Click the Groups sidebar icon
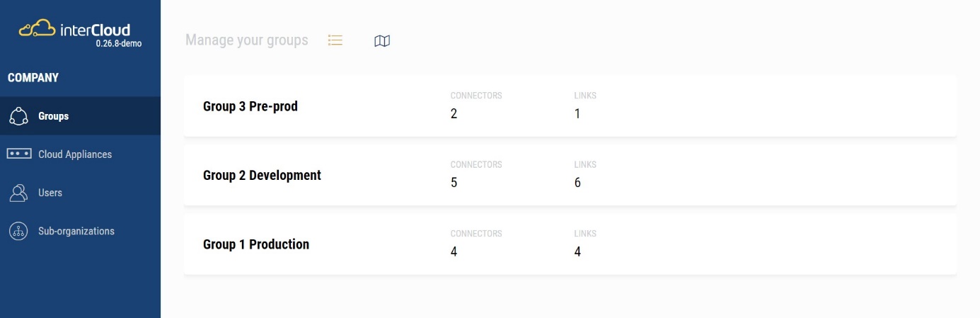 pyautogui.click(x=18, y=116)
